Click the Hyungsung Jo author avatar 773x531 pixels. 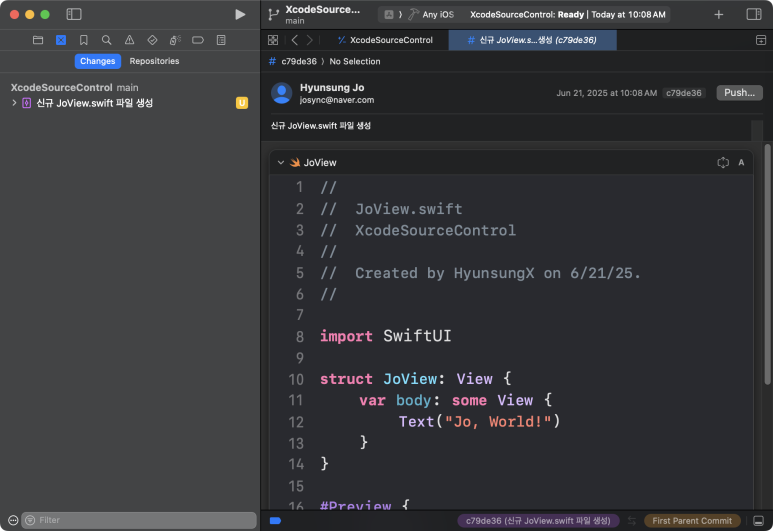(x=281, y=93)
